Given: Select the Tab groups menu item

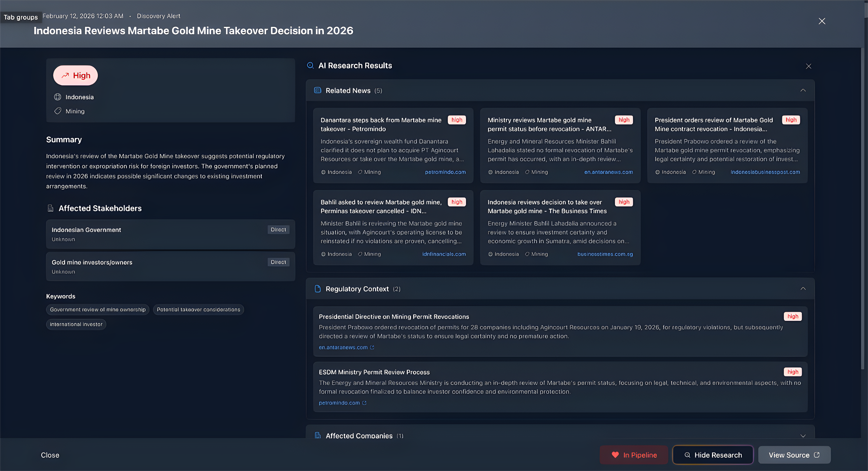Looking at the screenshot, I should (x=21, y=17).
